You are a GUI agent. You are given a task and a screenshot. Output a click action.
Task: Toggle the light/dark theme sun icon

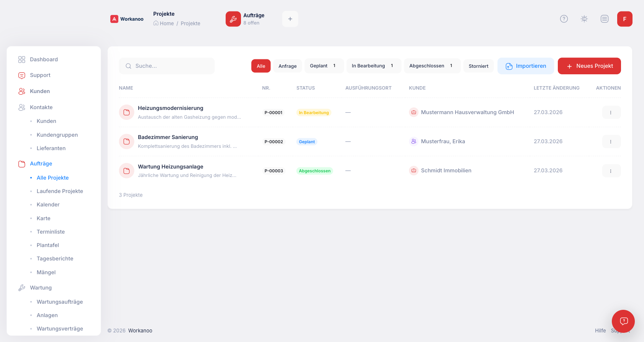tap(584, 19)
